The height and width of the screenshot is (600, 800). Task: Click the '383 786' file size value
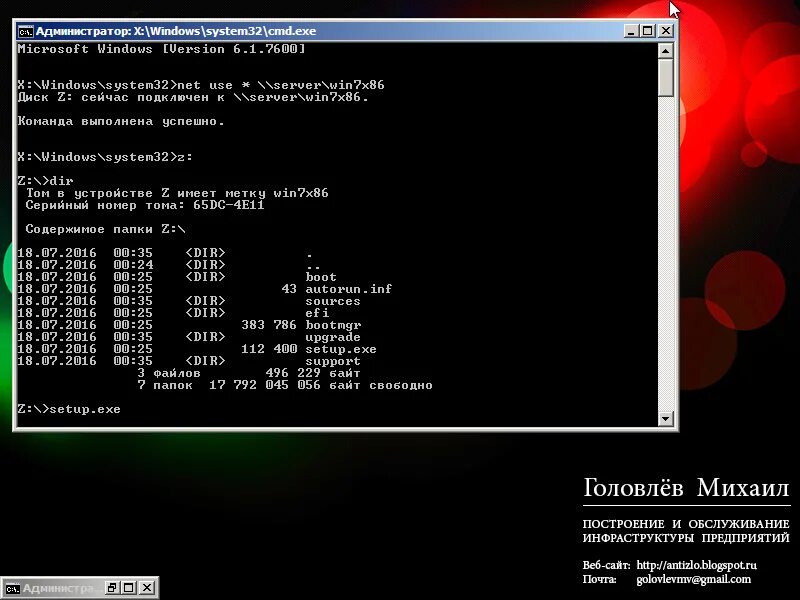(x=268, y=325)
